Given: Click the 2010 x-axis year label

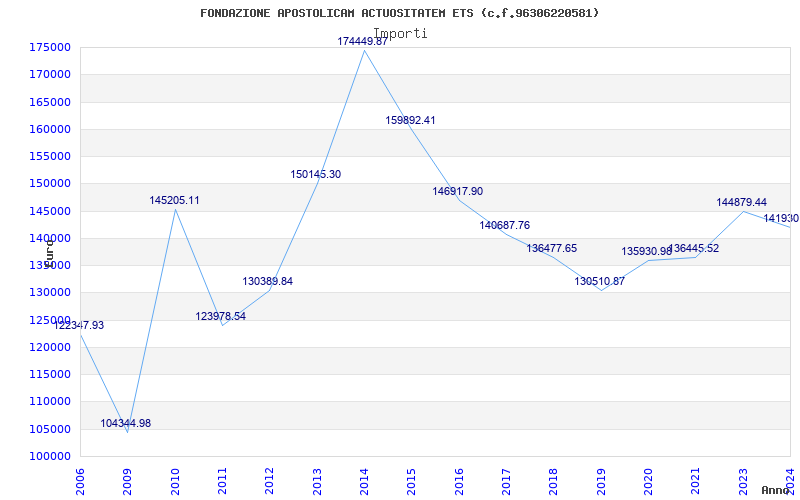Looking at the screenshot, I should (175, 481).
